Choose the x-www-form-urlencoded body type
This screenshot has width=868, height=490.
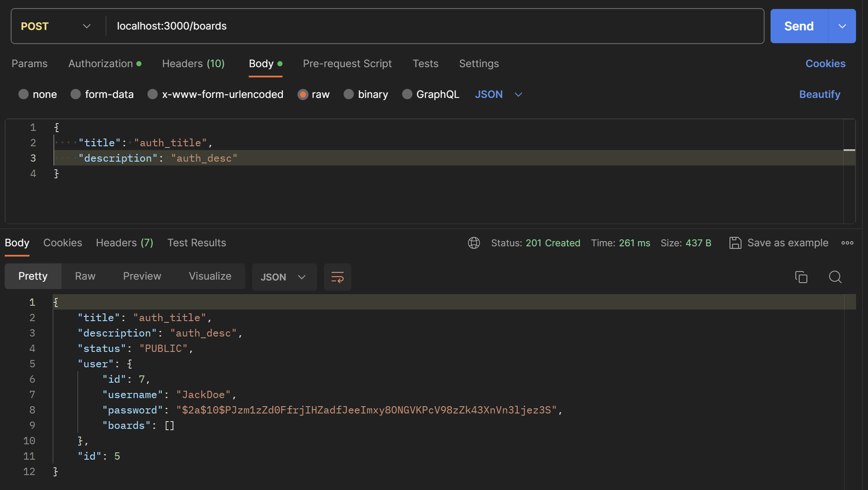pos(153,94)
